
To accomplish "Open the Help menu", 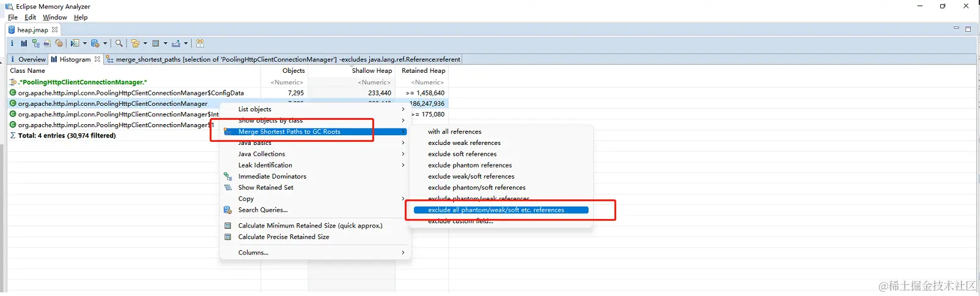I will [x=81, y=17].
